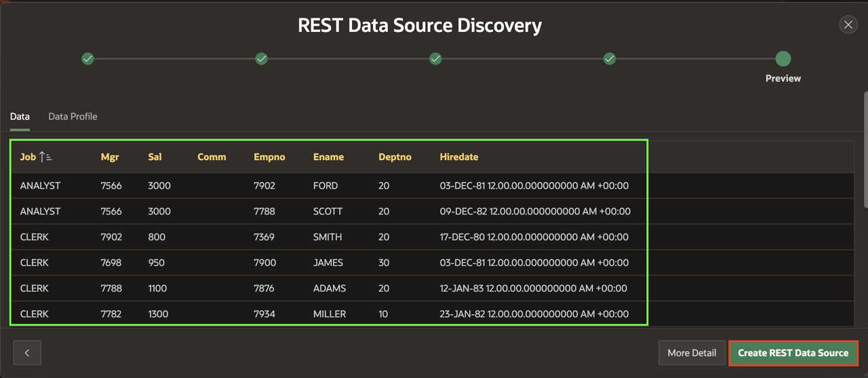Click the fourth completed wizard step checkmark

[610, 59]
